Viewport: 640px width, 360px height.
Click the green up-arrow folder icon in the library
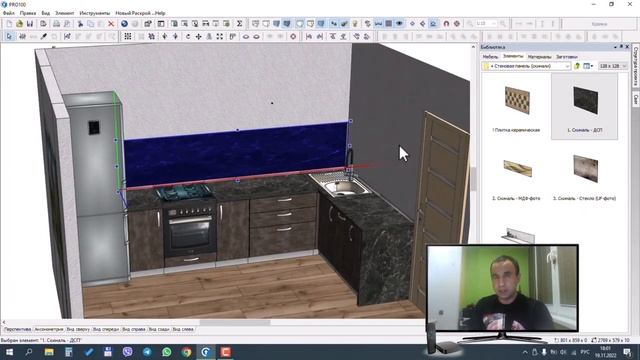coord(577,66)
